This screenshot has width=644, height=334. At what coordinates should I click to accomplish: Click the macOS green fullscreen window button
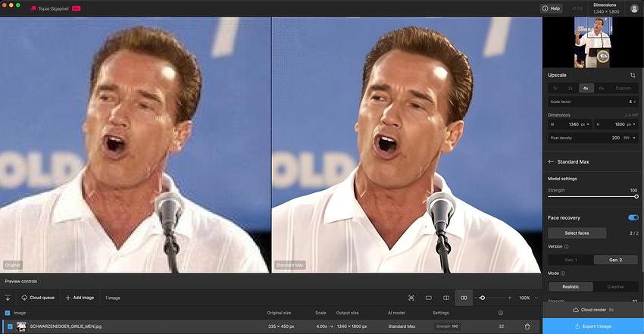point(18,5)
